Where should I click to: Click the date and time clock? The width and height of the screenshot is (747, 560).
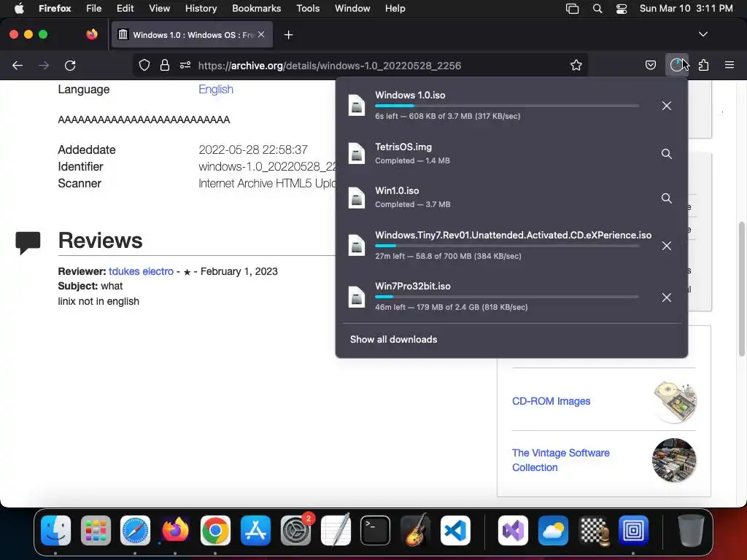686,9
